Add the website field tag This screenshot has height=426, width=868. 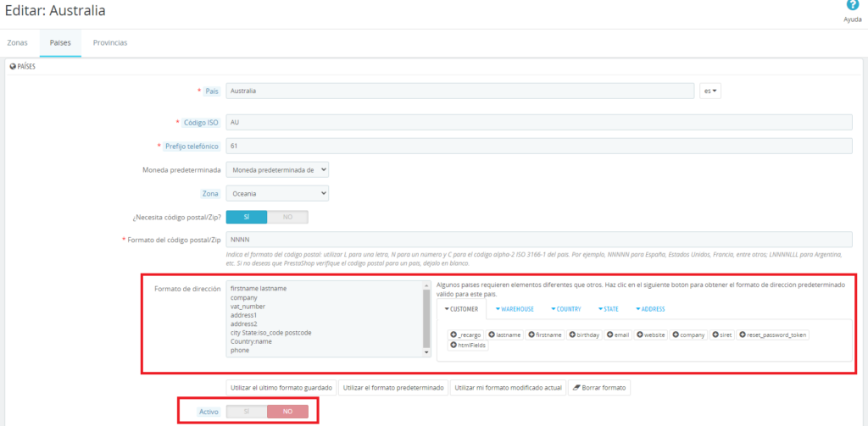click(651, 335)
